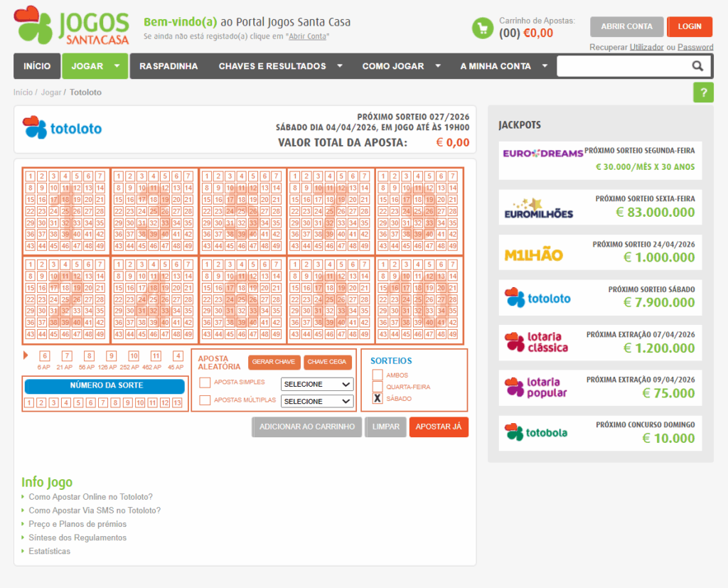Click the totobola logo

535,433
